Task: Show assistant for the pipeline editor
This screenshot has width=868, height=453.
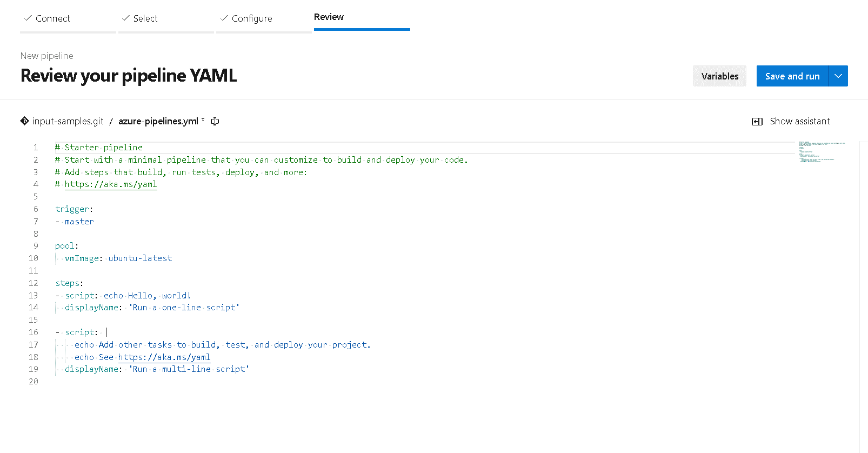Action: point(799,121)
